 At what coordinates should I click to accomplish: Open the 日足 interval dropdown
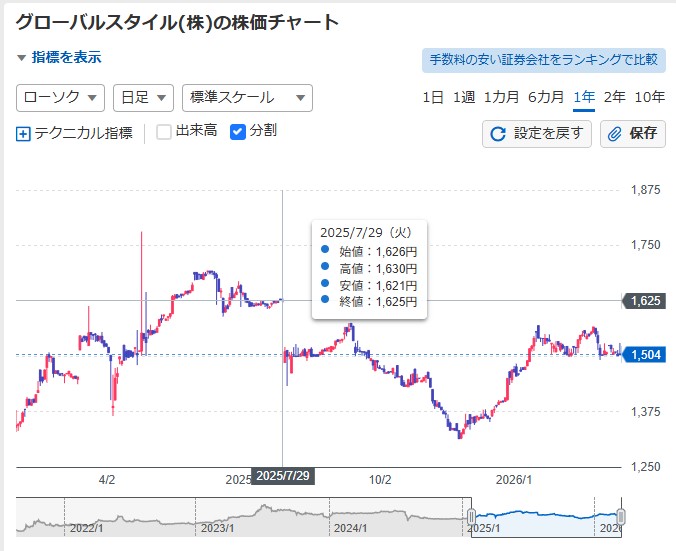(x=143, y=97)
